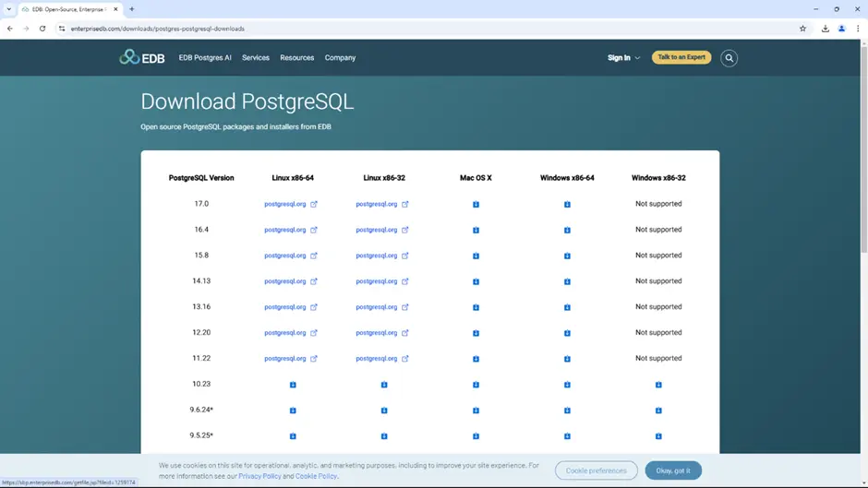Open postgresql.org link for 14.13 Linux x86-64
Screen dimensions: 868x488
point(291,281)
